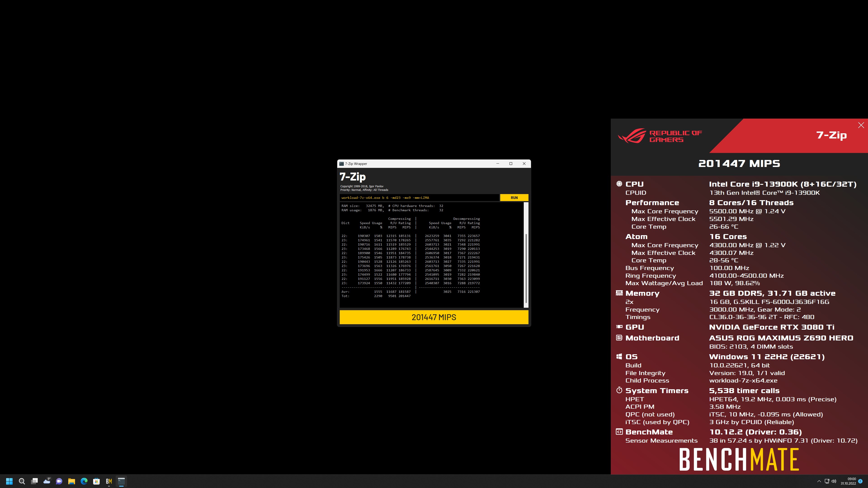Click the OS Windows logo icon in BenchMate panel
This screenshot has height=488, width=868.
[619, 356]
